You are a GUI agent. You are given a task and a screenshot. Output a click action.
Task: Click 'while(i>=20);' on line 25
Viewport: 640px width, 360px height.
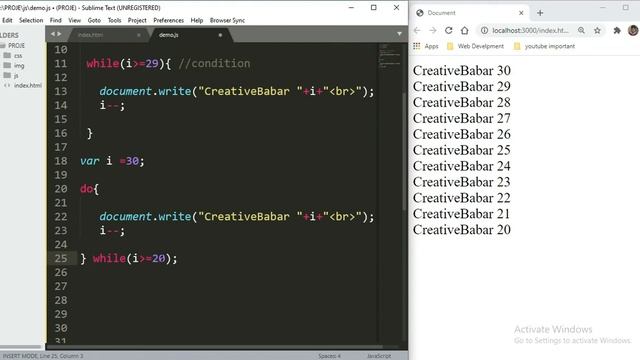pyautogui.click(x=135, y=258)
